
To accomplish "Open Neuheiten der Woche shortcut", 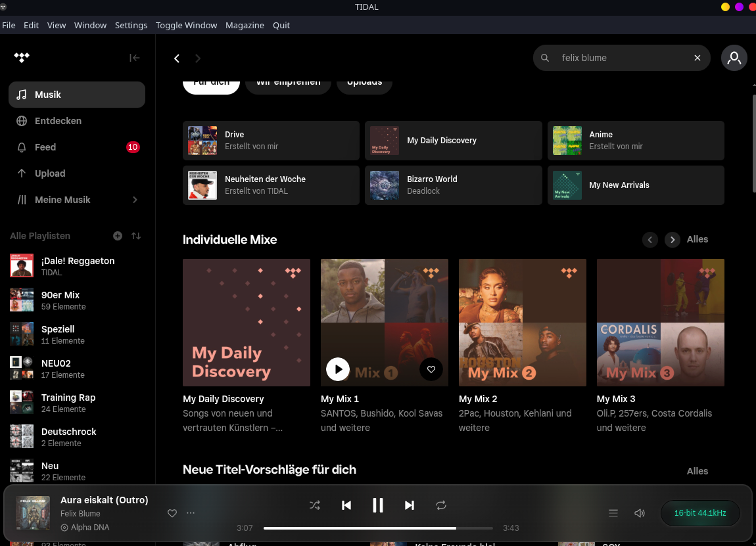I will tap(271, 185).
